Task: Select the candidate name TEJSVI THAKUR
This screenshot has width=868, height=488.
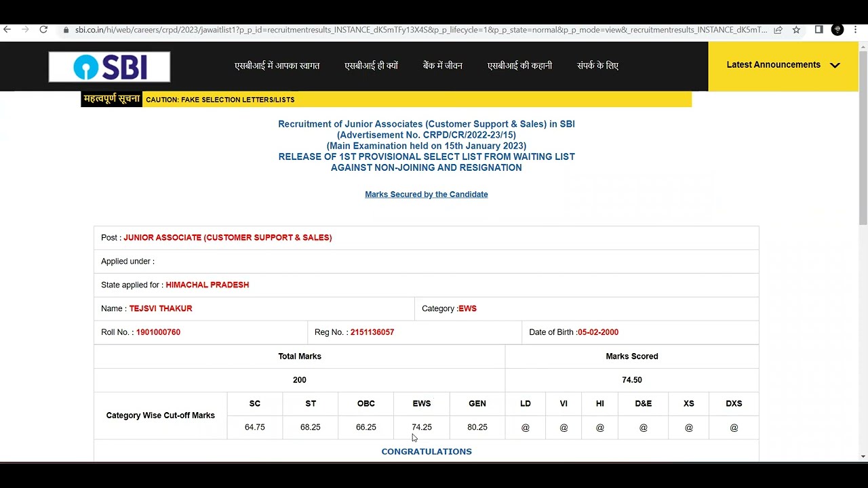Action: point(161,309)
